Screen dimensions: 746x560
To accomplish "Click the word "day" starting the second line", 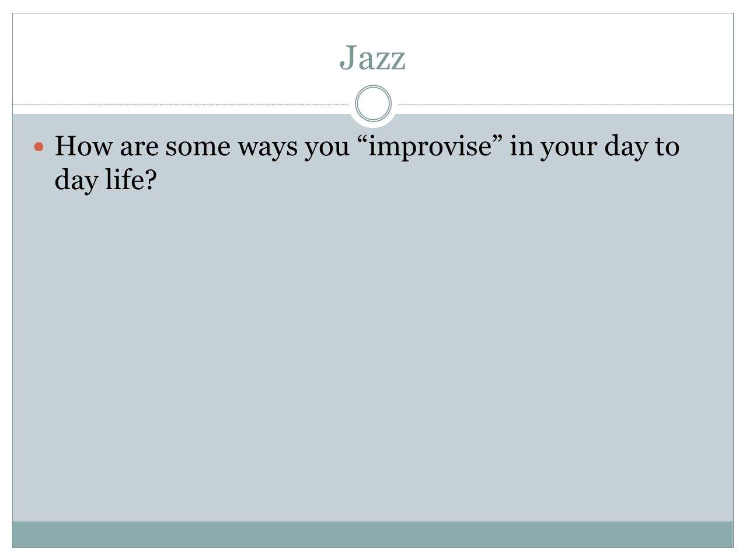I will 76,180.
